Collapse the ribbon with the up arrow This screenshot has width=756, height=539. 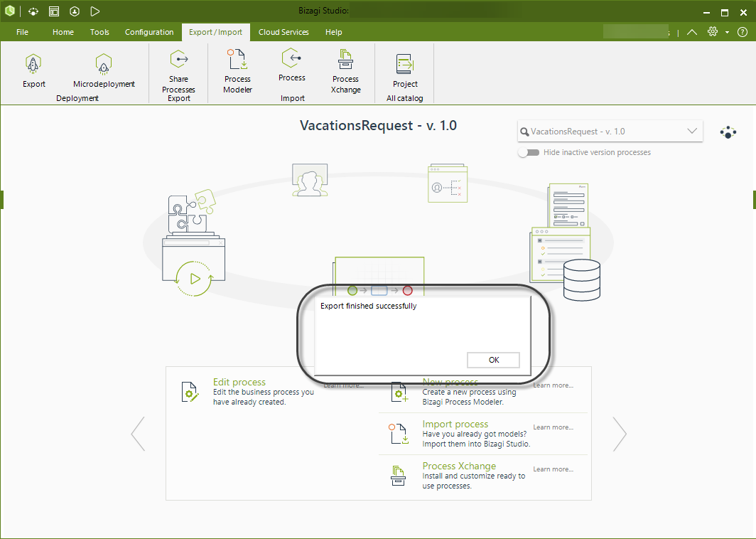692,32
